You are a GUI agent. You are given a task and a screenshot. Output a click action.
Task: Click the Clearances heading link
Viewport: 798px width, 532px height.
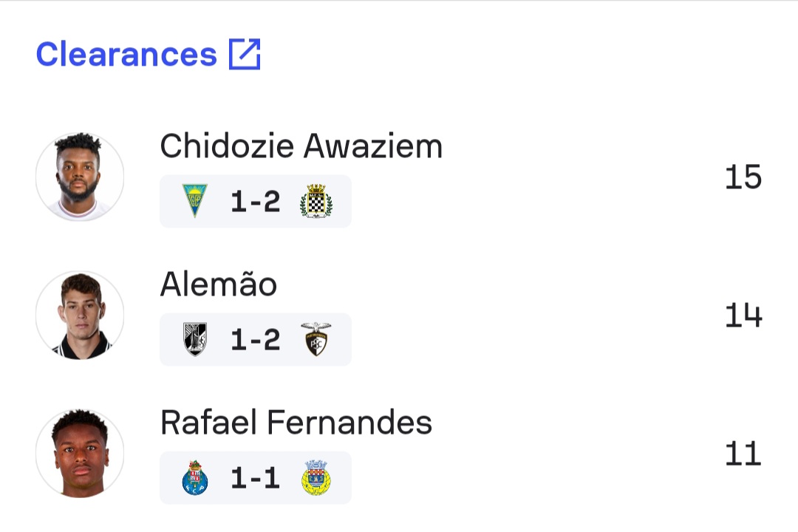pos(126,55)
